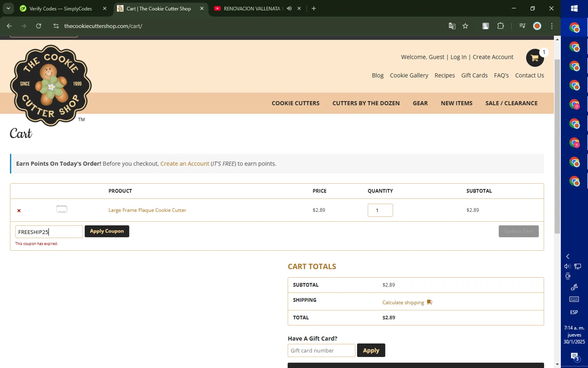This screenshot has width=588, height=368.
Task: Click the browser address bar URL
Action: [x=103, y=26]
